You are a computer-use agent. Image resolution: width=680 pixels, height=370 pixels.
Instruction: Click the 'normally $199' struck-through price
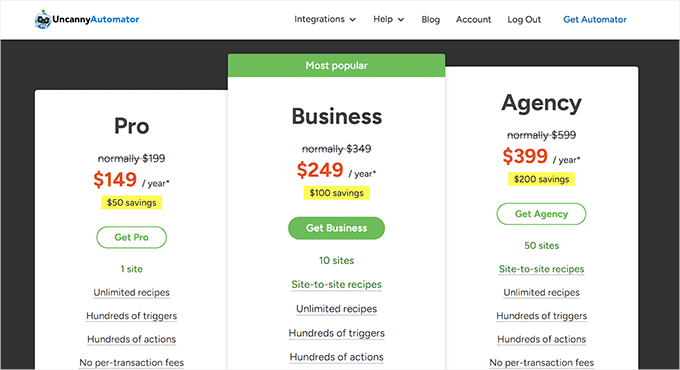[x=131, y=158]
